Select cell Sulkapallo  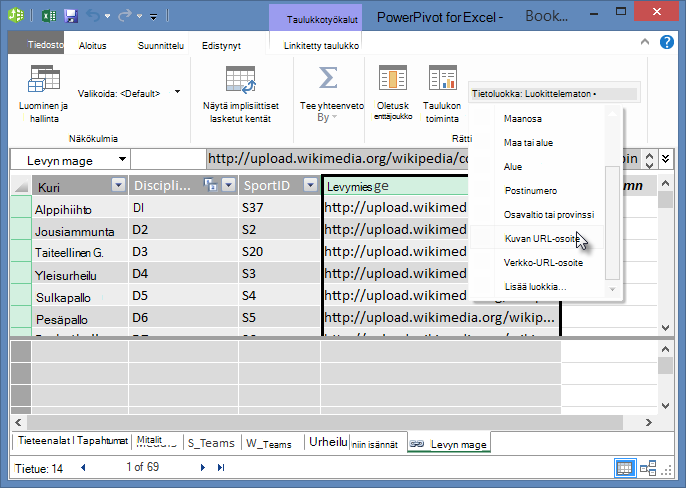[80, 297]
